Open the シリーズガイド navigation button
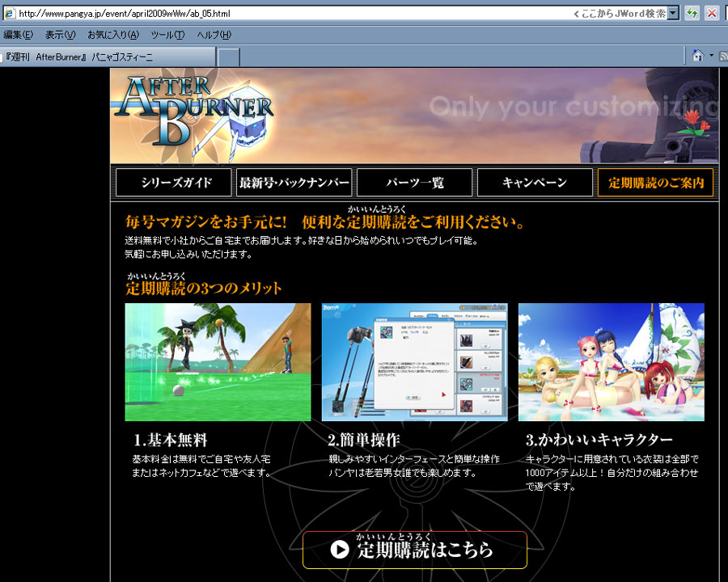728x582 pixels. (174, 183)
